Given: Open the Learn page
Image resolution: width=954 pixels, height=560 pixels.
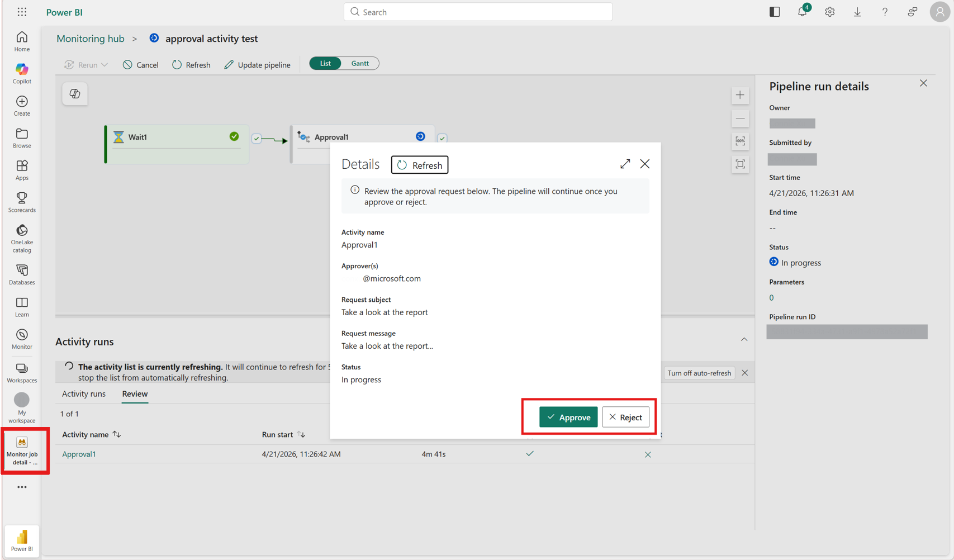Looking at the screenshot, I should click(x=22, y=307).
